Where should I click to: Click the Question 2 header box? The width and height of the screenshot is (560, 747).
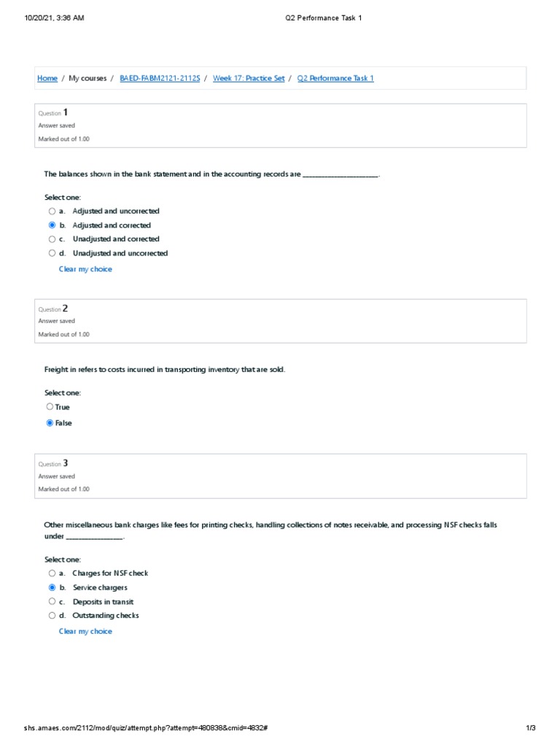click(281, 321)
